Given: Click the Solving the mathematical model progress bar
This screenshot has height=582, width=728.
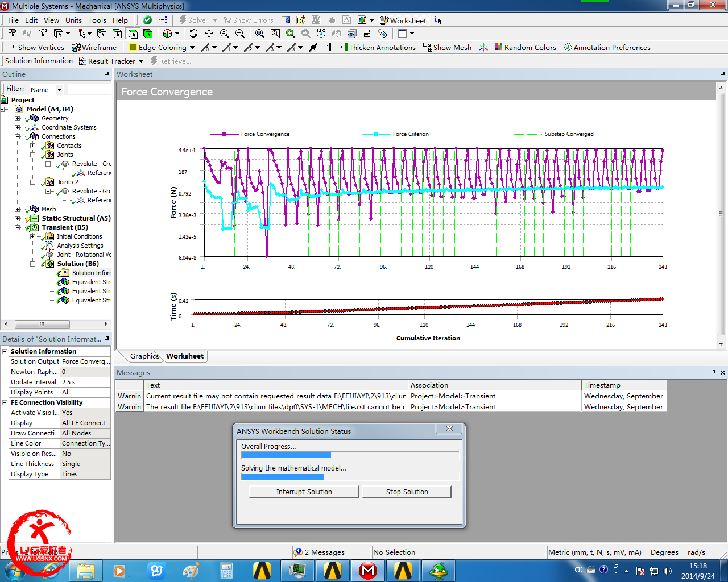Looking at the screenshot, I should [350, 477].
